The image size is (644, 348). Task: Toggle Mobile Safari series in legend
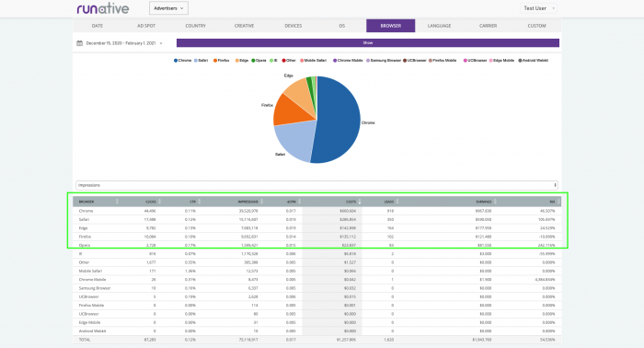pos(313,61)
